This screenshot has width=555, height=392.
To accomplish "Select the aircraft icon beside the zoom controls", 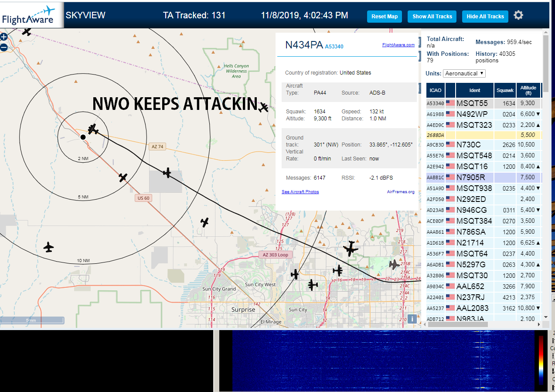I will pos(27,32).
